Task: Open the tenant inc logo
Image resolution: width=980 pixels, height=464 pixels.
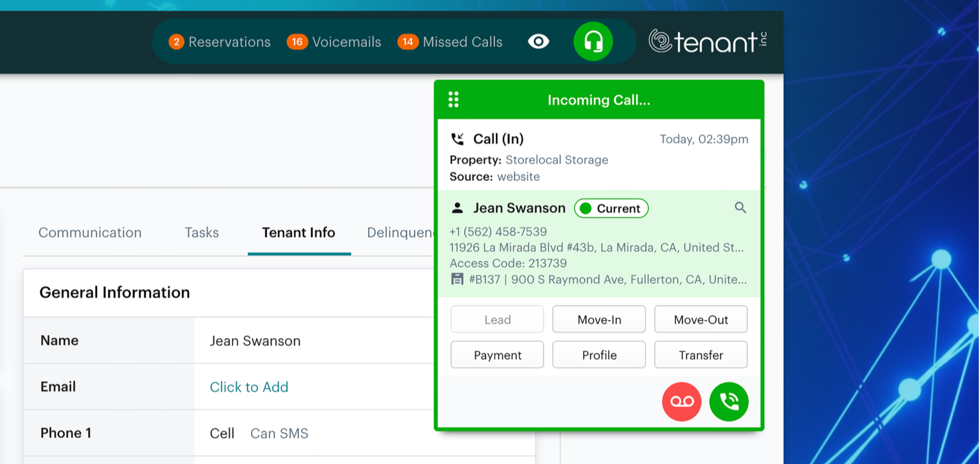Action: (x=708, y=41)
